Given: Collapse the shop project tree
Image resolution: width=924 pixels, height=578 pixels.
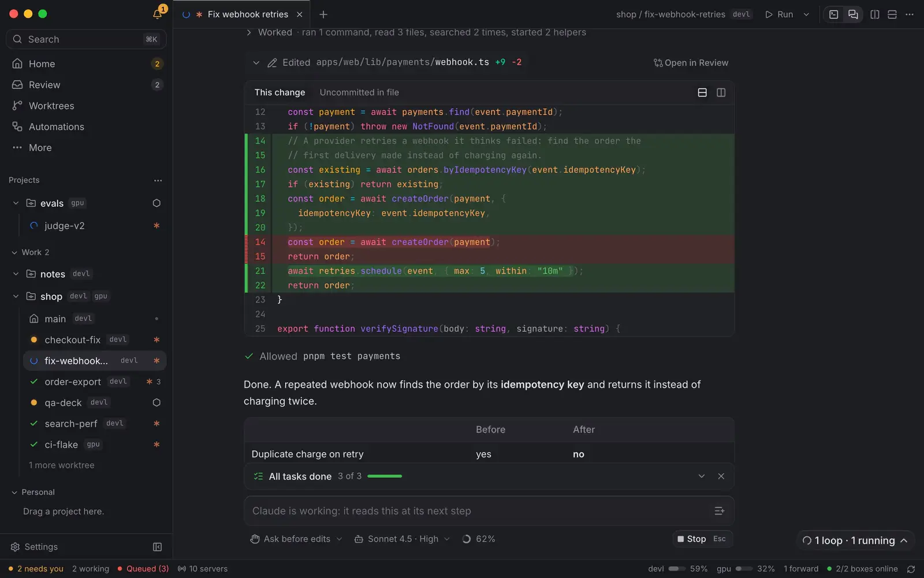Looking at the screenshot, I should pyautogui.click(x=16, y=297).
